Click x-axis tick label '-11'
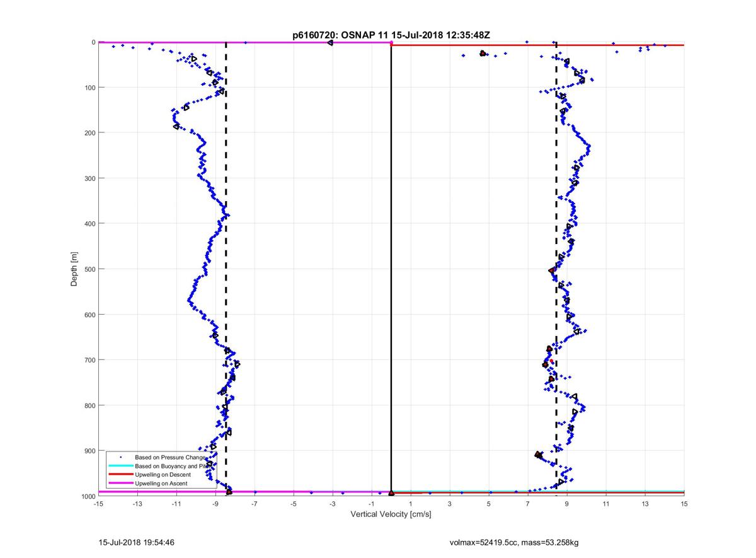 176,504
